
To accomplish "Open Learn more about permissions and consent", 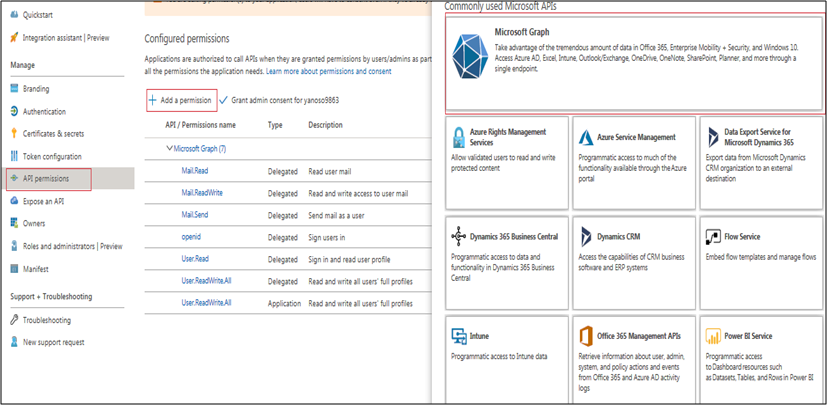I will (x=329, y=72).
